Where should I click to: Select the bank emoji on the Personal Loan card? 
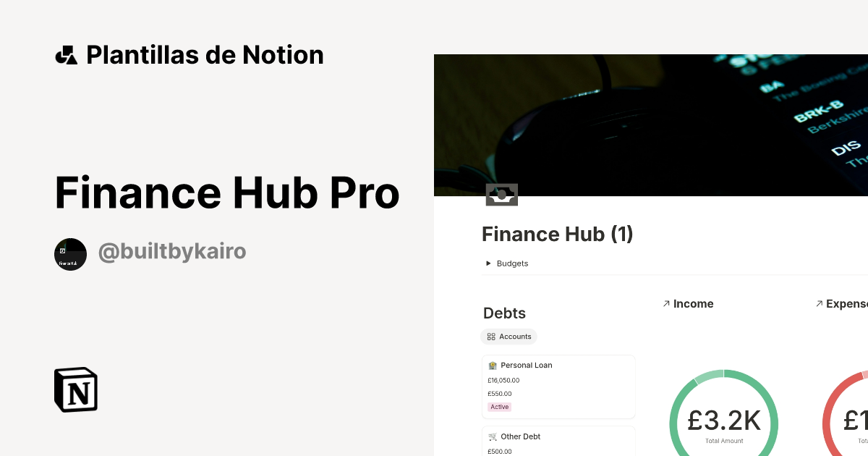tap(492, 365)
